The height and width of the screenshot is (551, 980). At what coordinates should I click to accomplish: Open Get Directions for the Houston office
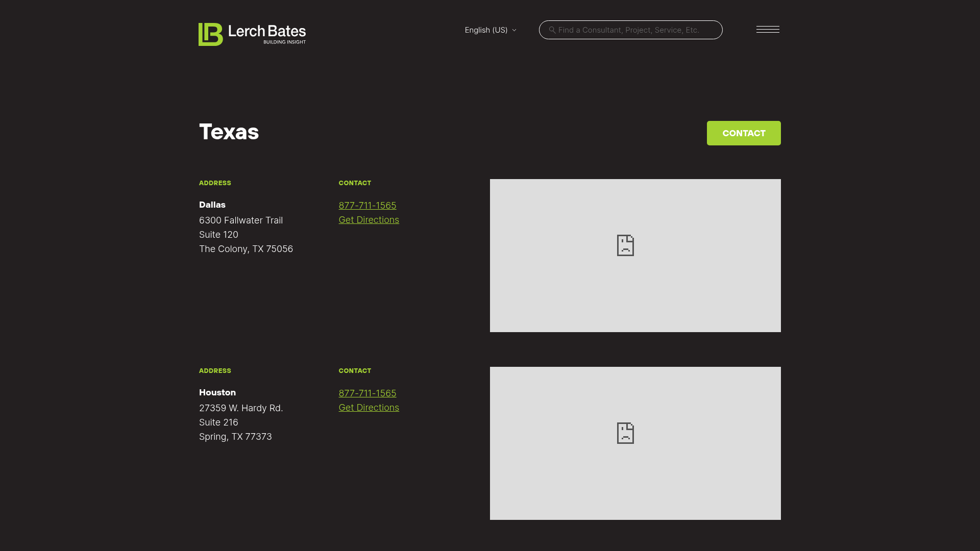(x=369, y=407)
